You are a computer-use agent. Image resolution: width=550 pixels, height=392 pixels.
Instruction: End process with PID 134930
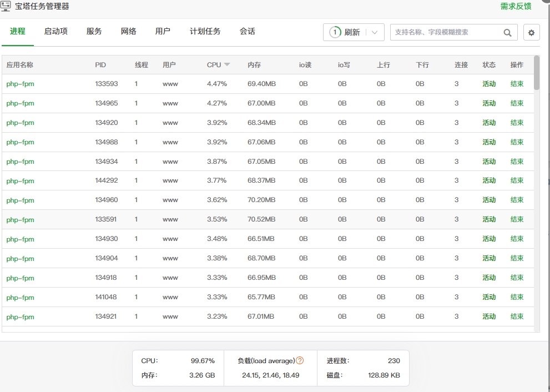point(517,239)
